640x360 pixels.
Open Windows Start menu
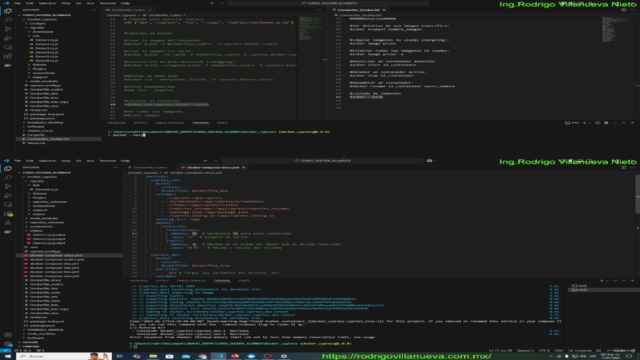[7, 356]
